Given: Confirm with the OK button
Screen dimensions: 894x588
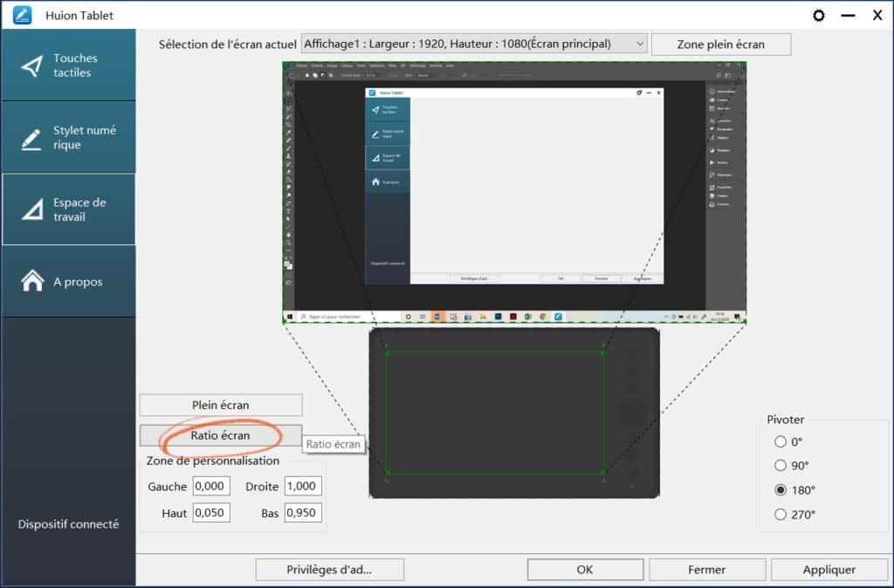Looking at the screenshot, I should point(585,569).
